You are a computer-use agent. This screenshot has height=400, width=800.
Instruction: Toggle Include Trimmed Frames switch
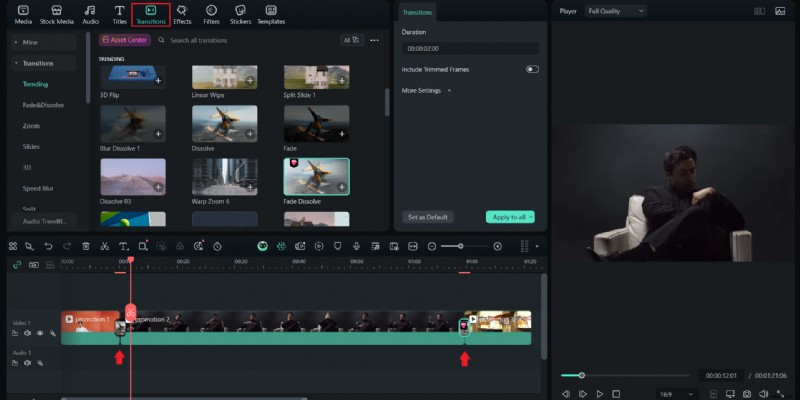click(x=532, y=69)
